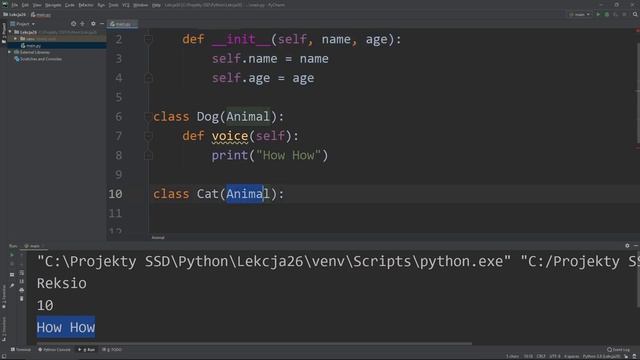Image resolution: width=640 pixels, height=360 pixels.
Task: Expand the venv folder in project tree
Action: [x=16, y=39]
